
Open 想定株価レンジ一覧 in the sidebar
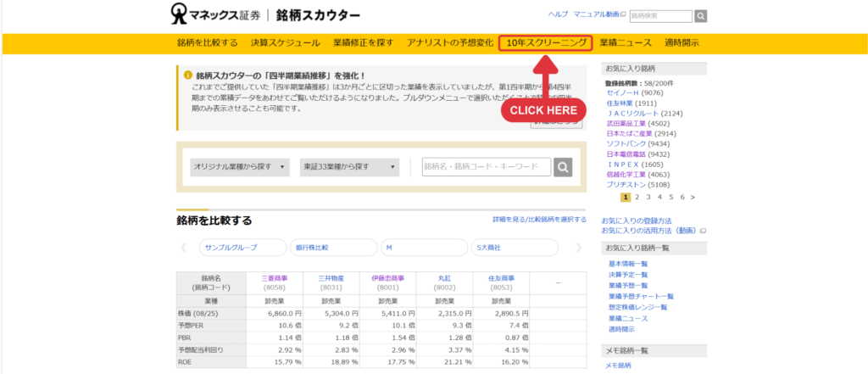click(x=638, y=308)
